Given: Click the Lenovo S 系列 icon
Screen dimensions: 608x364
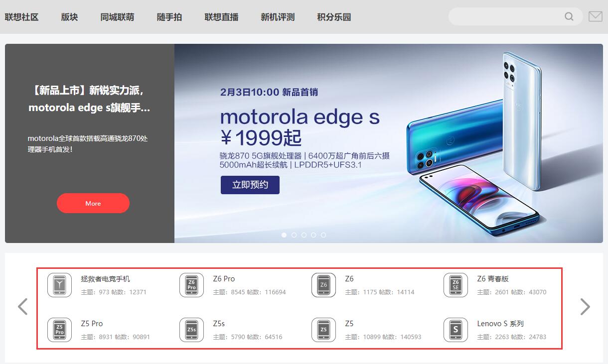Looking at the screenshot, I should (x=456, y=330).
